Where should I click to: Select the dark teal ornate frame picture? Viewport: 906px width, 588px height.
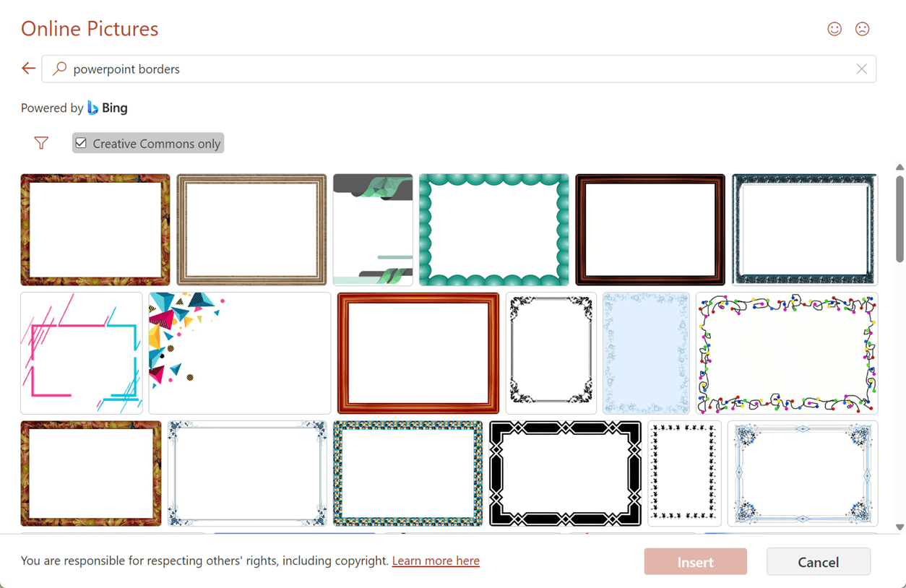805,230
